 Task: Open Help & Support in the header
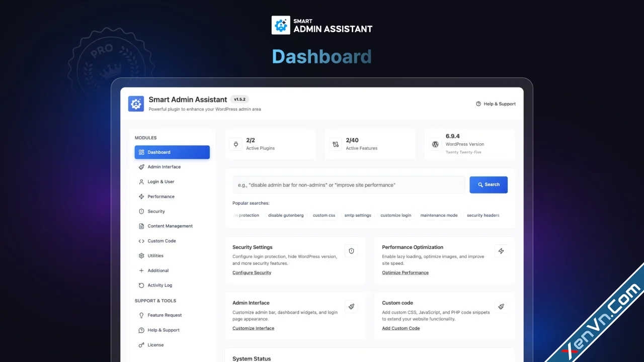(496, 104)
